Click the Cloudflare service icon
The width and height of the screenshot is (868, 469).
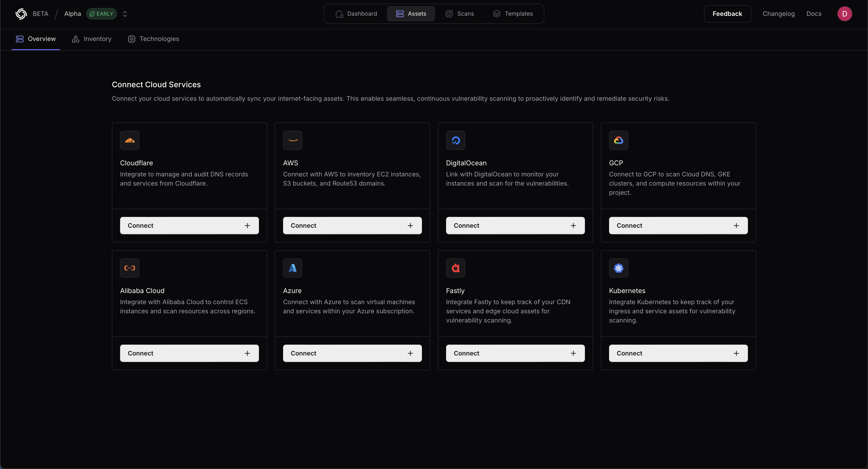(x=130, y=140)
